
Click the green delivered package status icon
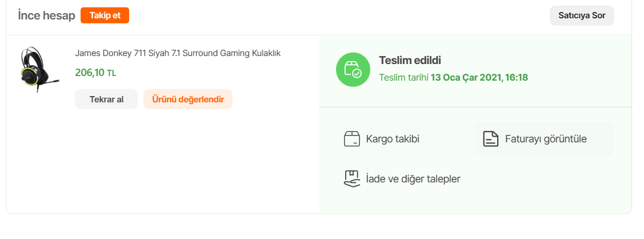[x=353, y=70]
